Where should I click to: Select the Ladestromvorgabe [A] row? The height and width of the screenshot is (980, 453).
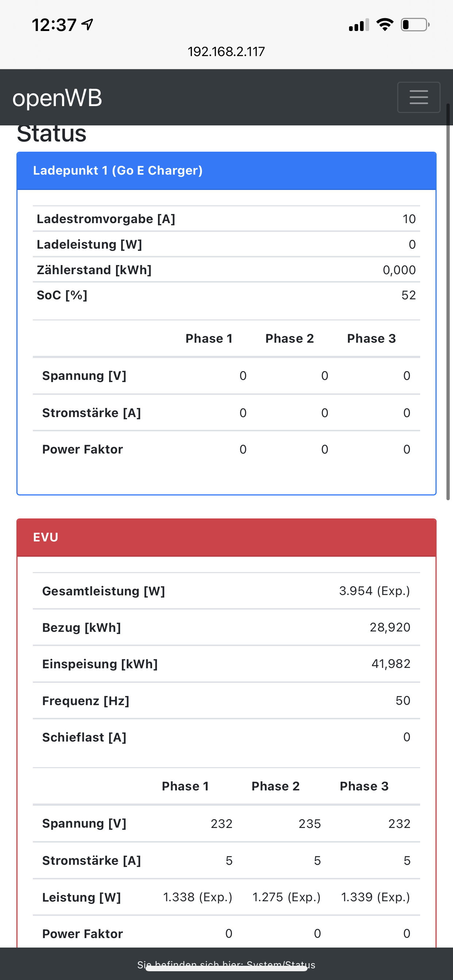coord(226,219)
